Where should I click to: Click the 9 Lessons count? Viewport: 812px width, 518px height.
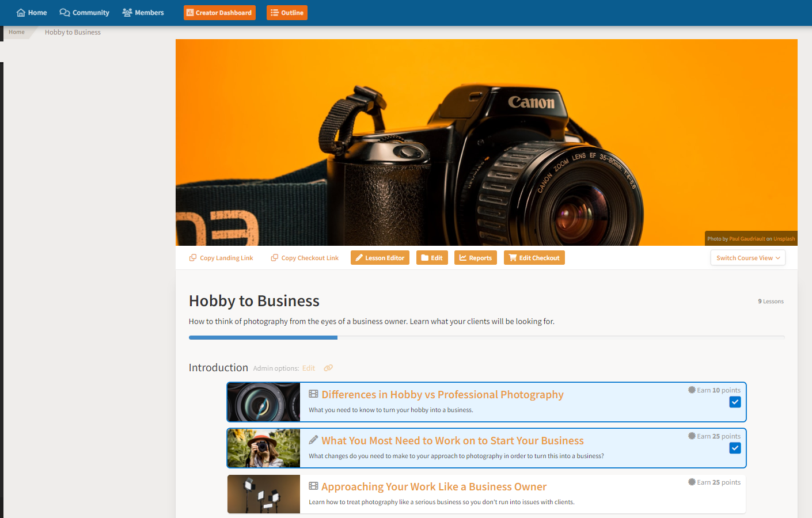click(x=771, y=302)
